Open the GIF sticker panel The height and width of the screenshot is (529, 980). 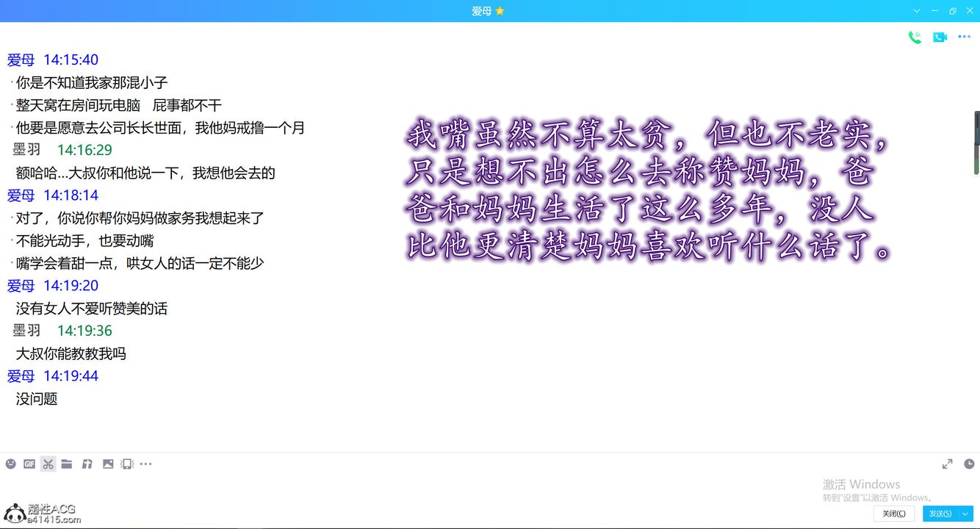29,464
